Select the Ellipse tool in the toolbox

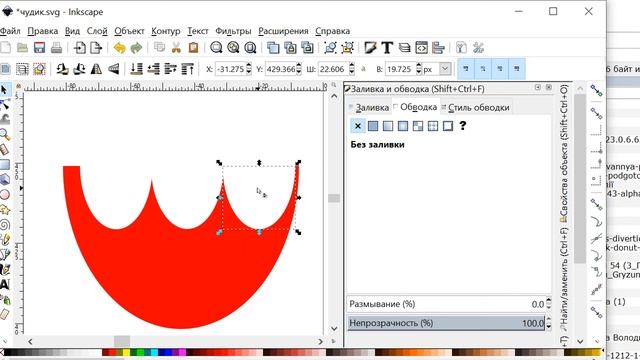click(4, 195)
